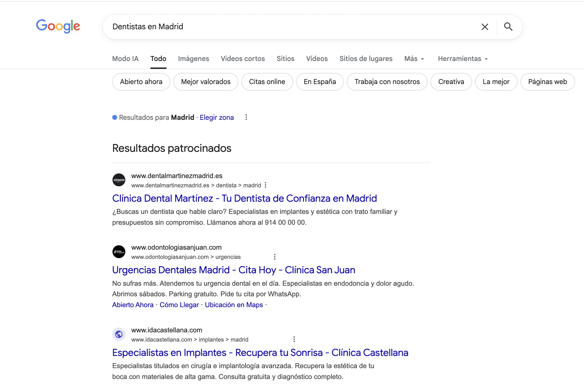This screenshot has width=584, height=392.
Task: Click the Google logo
Action: pos(58,26)
